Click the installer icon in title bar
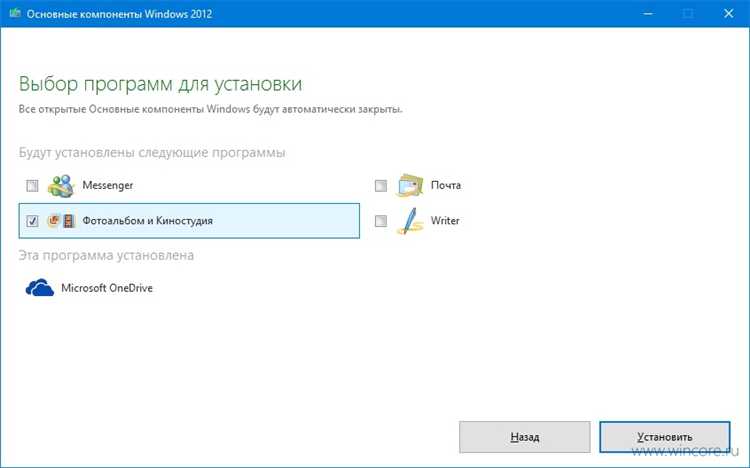Viewport: 750px width, 468px height. 15,13
